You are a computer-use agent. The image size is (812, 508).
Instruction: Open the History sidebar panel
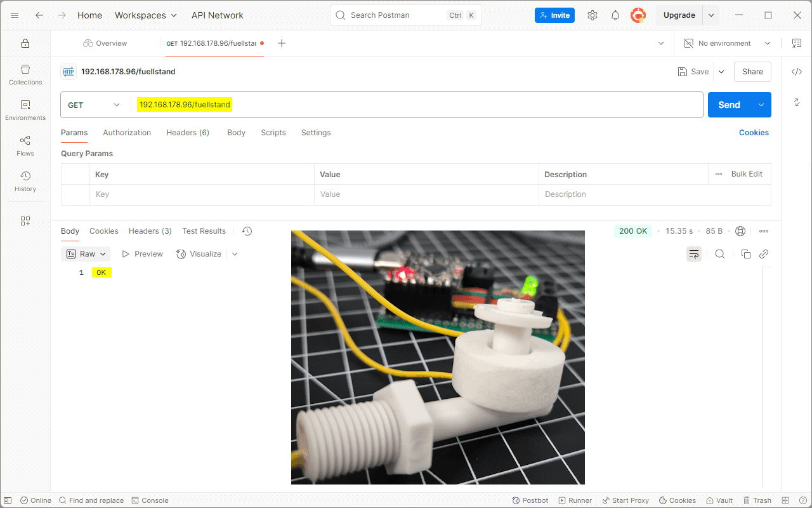(x=25, y=181)
